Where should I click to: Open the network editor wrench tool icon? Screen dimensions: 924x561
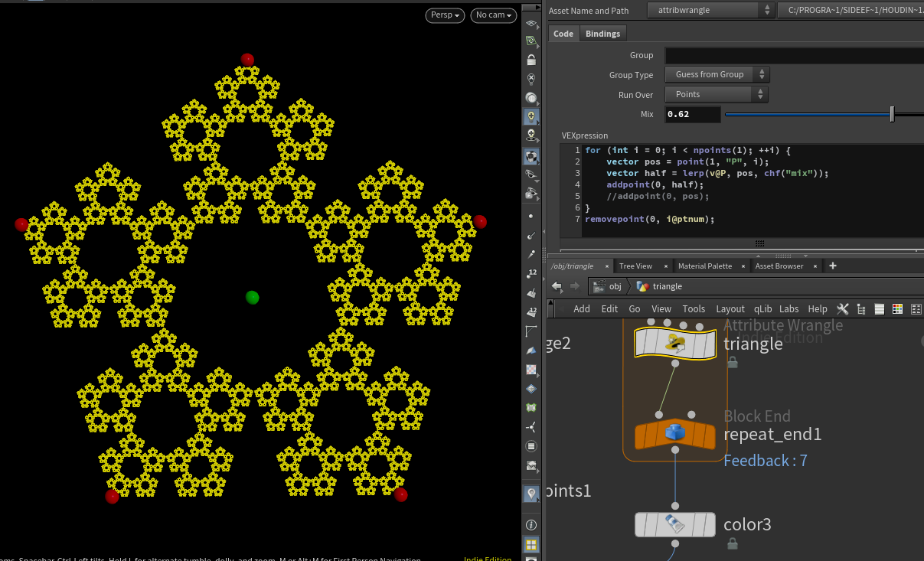(x=843, y=308)
